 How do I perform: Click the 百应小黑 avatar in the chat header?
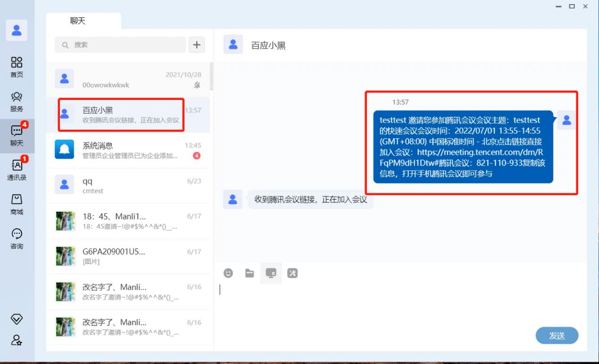pyautogui.click(x=233, y=45)
